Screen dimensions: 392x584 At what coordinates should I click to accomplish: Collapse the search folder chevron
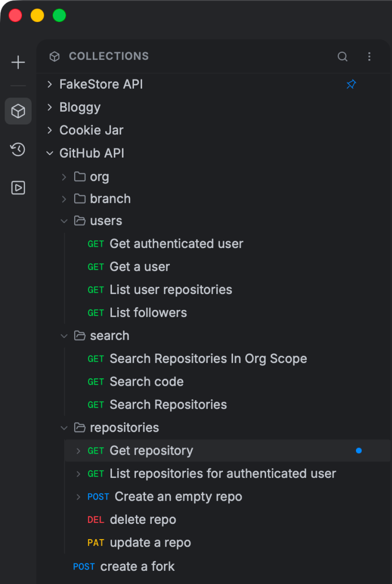click(64, 336)
